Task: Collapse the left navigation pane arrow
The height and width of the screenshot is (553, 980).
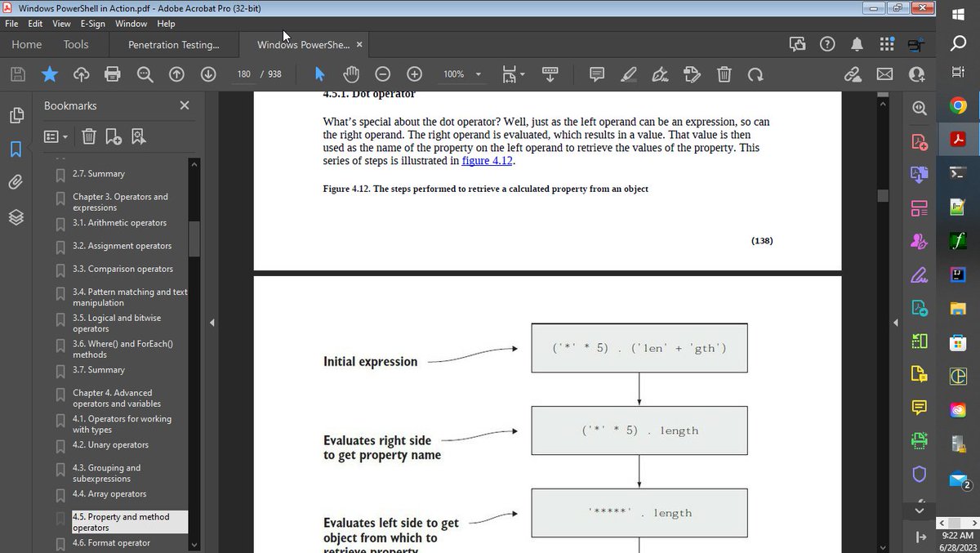Action: [x=212, y=323]
